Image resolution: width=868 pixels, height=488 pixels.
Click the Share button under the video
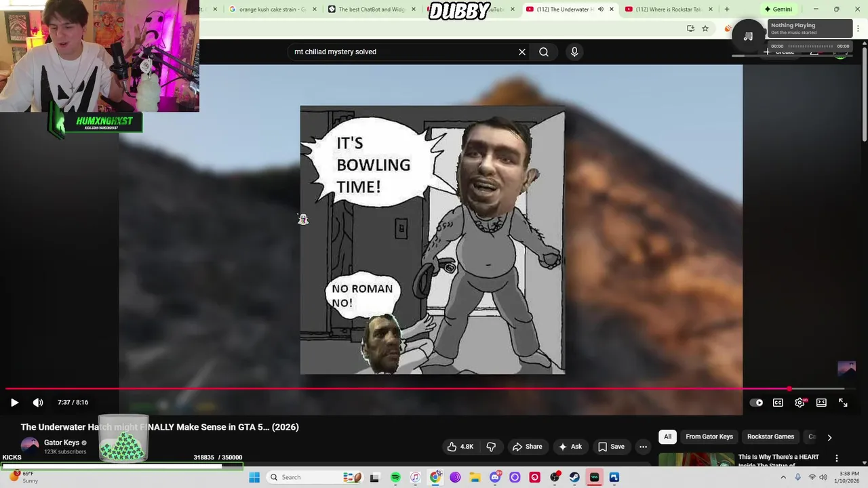coord(527,447)
